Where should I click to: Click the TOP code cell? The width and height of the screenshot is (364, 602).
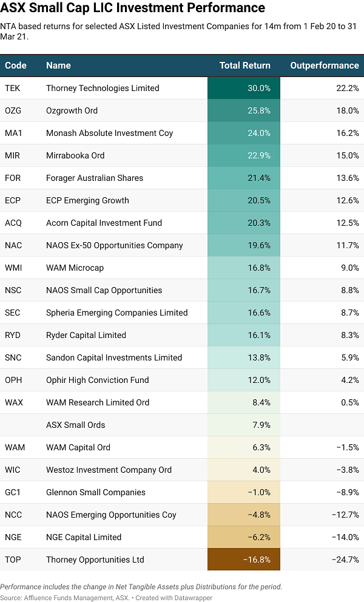coord(12,560)
